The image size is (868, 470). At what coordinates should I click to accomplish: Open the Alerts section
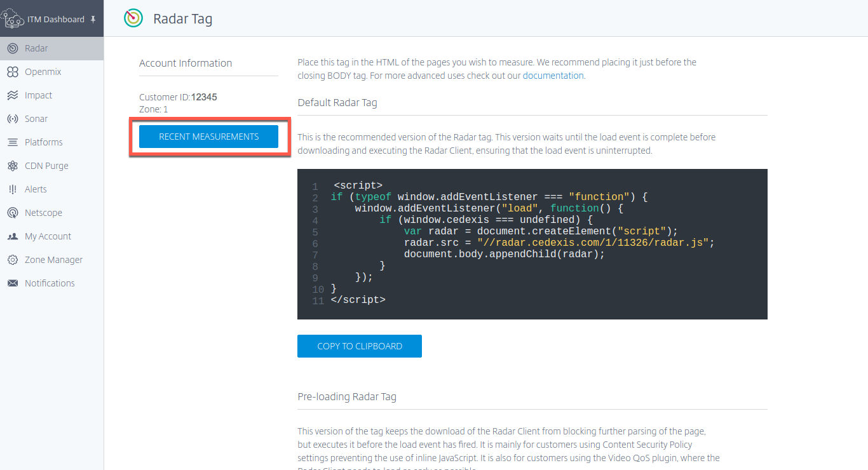[51, 189]
